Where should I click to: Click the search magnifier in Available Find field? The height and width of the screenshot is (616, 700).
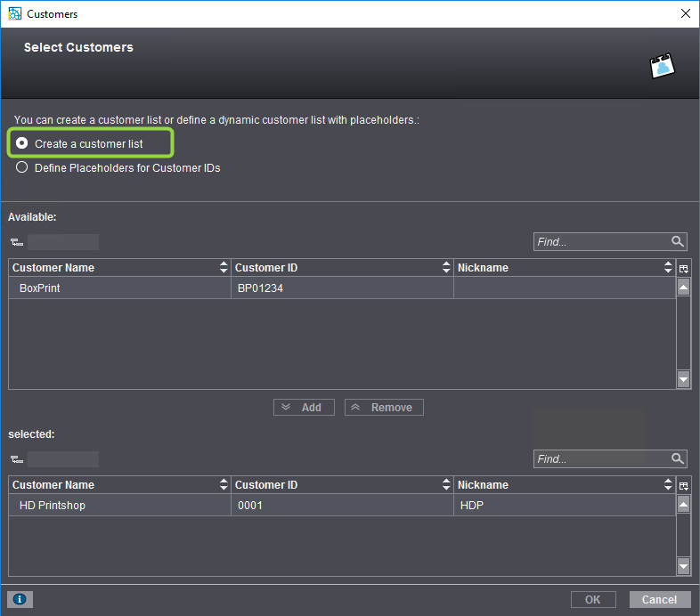(x=678, y=241)
